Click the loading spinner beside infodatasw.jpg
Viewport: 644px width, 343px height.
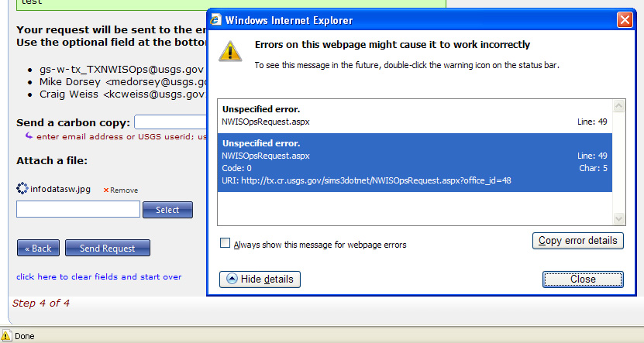coord(22,188)
